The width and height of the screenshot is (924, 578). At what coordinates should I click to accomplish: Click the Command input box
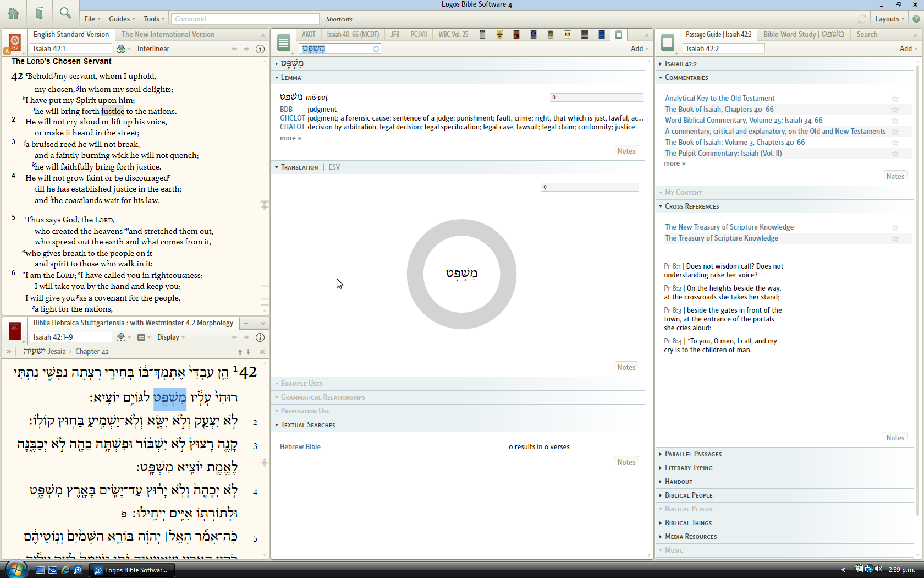(245, 19)
